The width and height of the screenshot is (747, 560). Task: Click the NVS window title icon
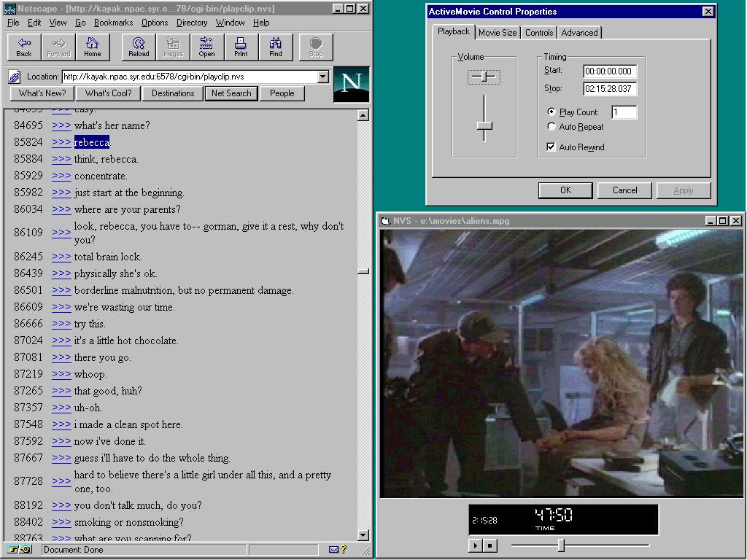[x=386, y=221]
